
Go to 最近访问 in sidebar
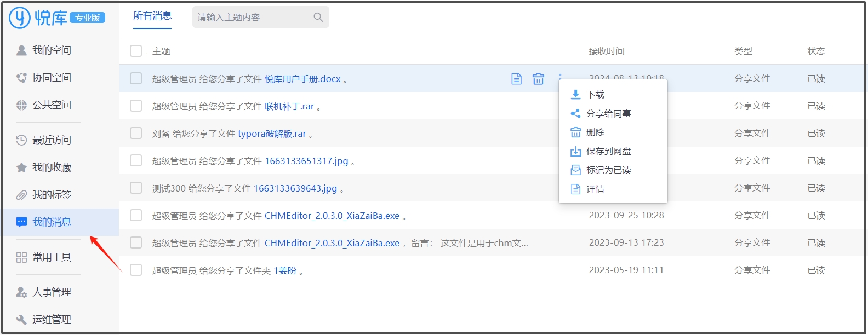52,140
